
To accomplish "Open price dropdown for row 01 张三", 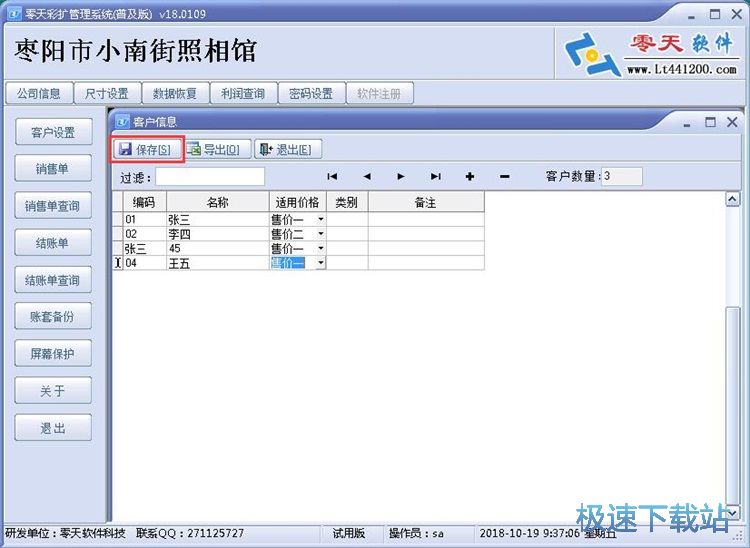I will coord(321,219).
